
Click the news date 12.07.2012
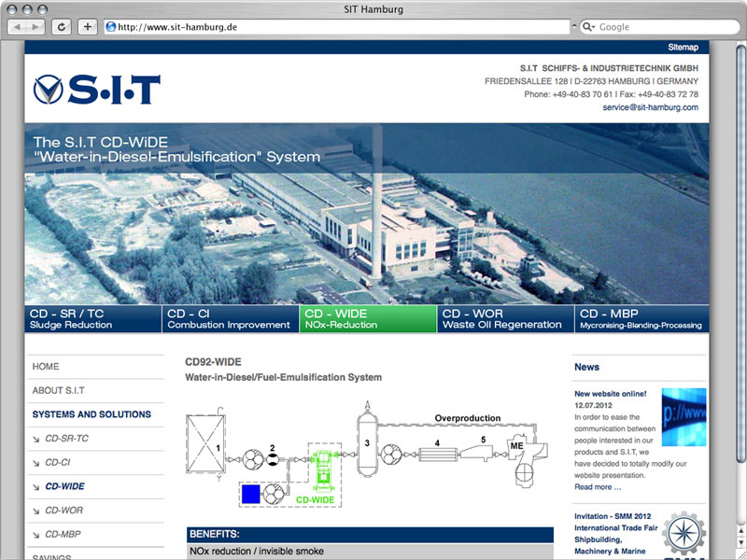coord(593,406)
